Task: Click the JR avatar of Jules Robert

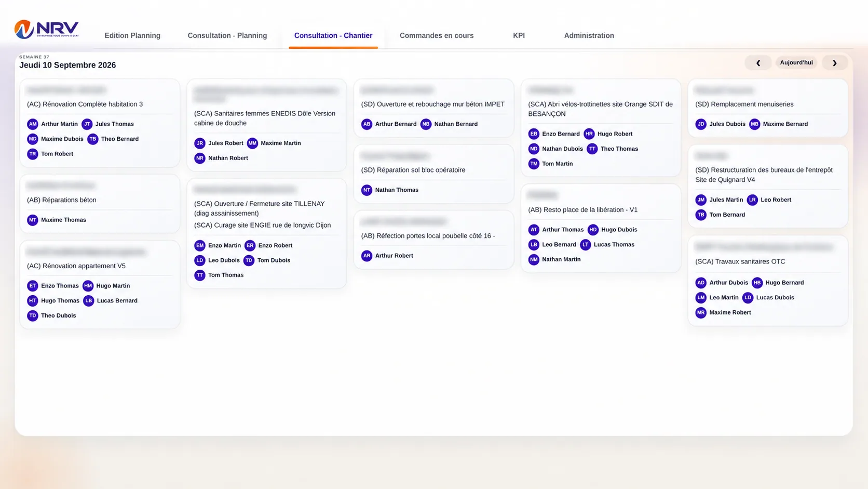Action: click(x=200, y=143)
